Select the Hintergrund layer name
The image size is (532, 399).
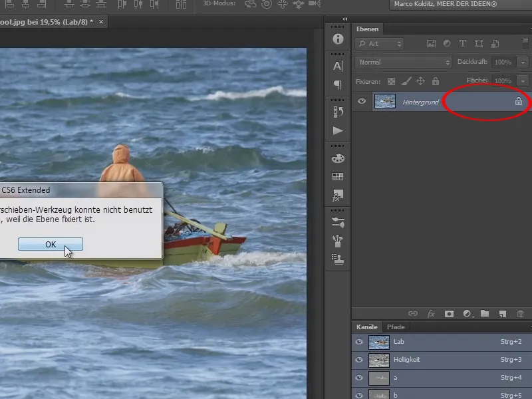coord(420,102)
